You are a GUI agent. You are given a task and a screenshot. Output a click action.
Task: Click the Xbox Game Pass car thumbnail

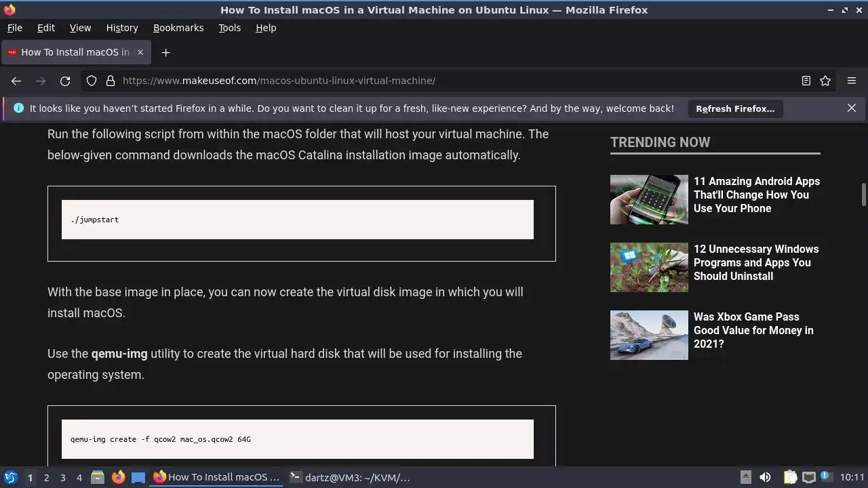[649, 335]
